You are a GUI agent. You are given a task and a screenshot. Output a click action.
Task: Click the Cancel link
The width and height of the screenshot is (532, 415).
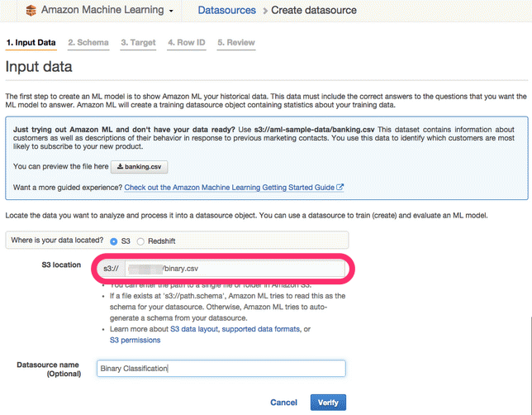tap(283, 403)
